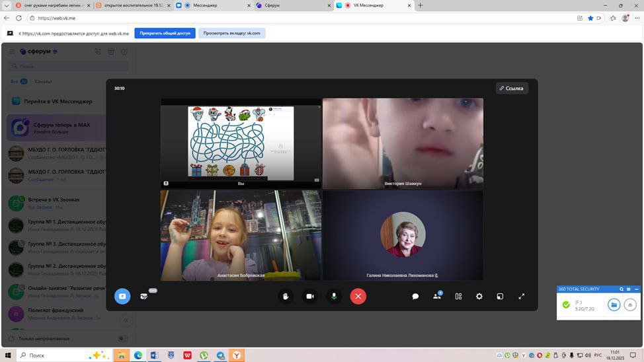Toggle Только непрочитанные switch
Screen dimensions: 644x362
click(x=122, y=339)
